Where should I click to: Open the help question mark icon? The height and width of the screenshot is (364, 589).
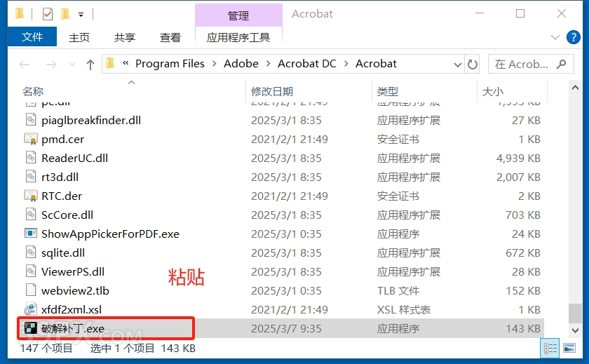tap(574, 37)
